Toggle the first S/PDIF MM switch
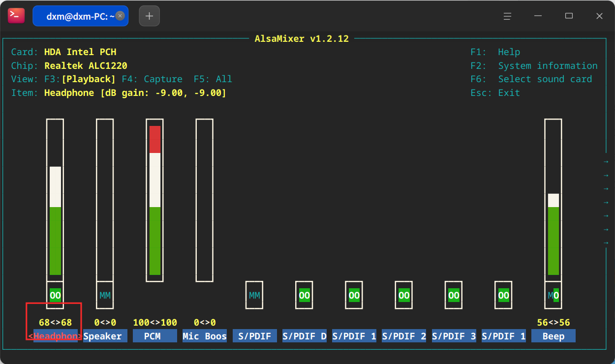The height and width of the screenshot is (364, 615). (x=254, y=295)
